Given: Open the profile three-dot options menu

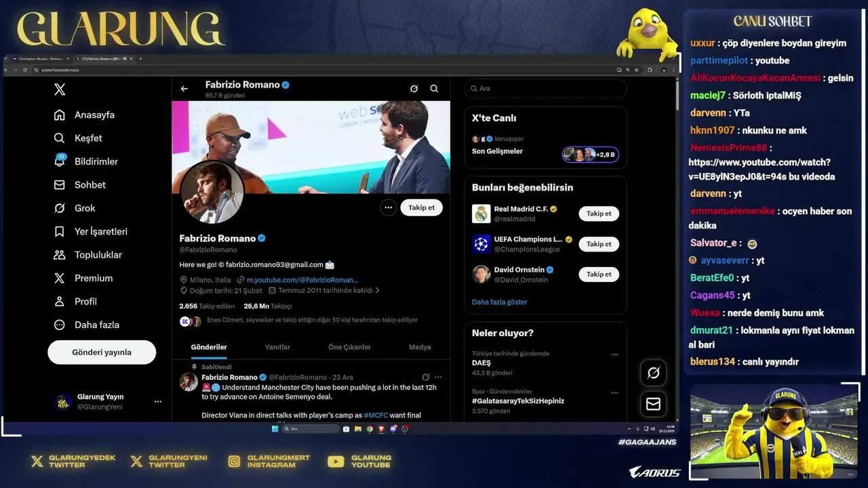Looking at the screenshot, I should [388, 208].
